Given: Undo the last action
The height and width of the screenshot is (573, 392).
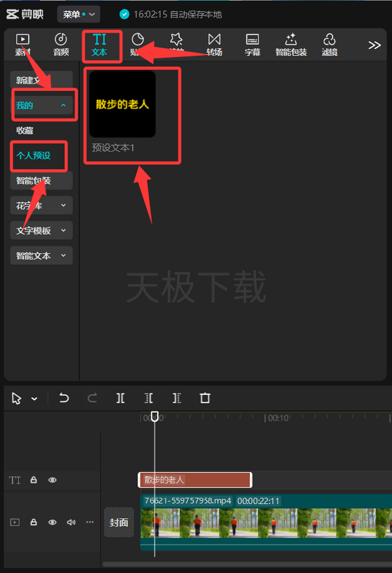Looking at the screenshot, I should click(x=64, y=398).
